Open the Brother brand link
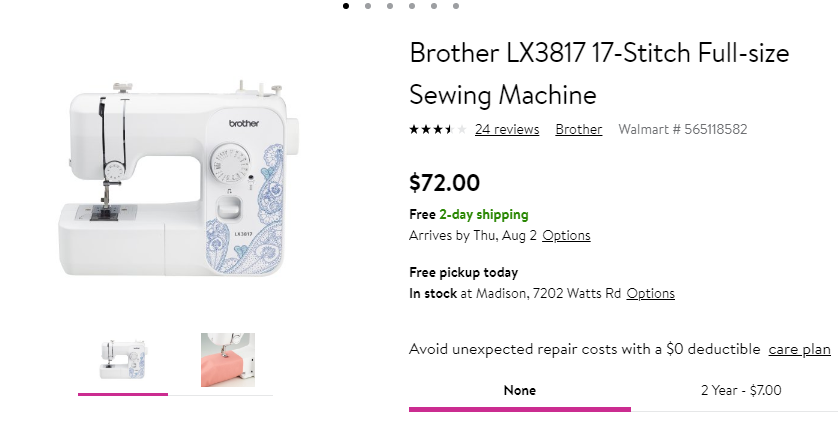The width and height of the screenshot is (838, 425). point(579,129)
